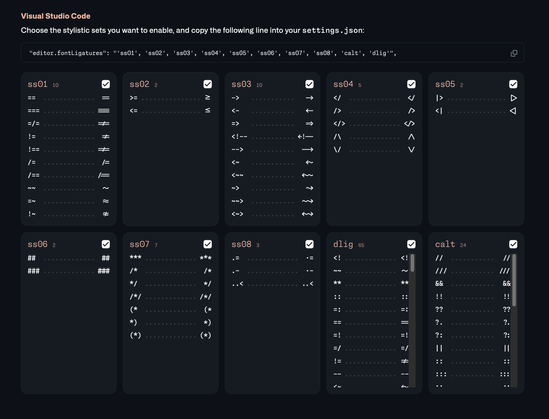Click the '>=' row in ss02
Screen dimensions: 549x419
(x=171, y=98)
